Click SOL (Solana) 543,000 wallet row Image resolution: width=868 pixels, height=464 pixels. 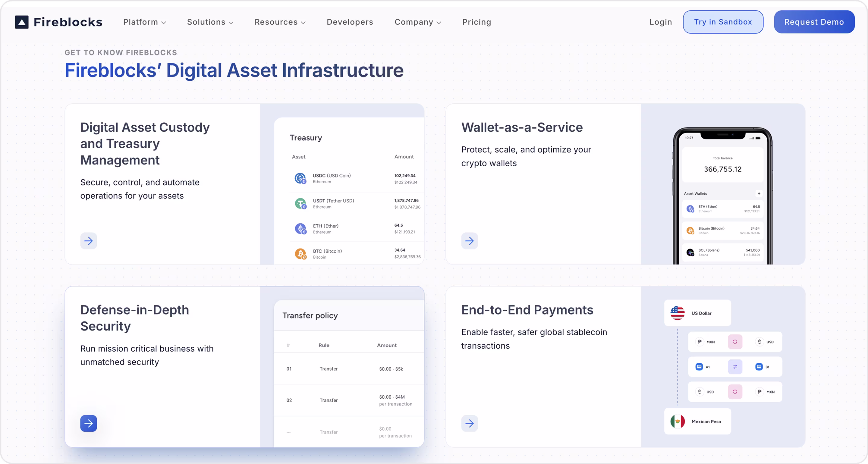[x=722, y=252]
